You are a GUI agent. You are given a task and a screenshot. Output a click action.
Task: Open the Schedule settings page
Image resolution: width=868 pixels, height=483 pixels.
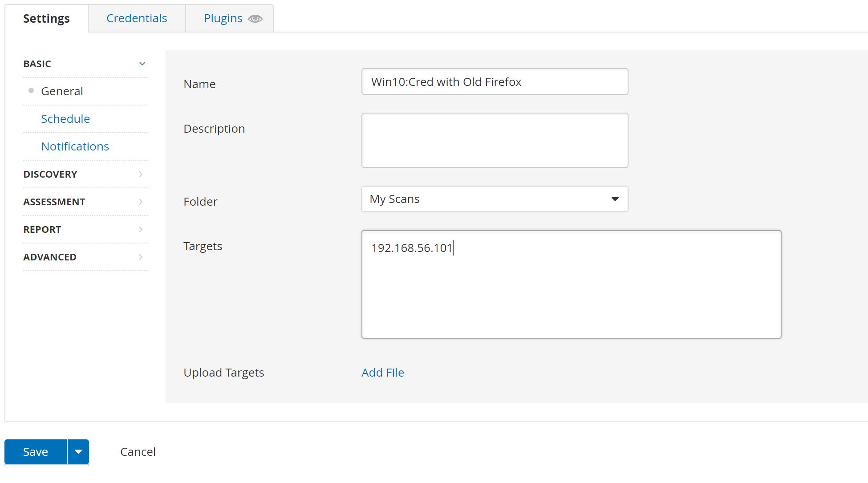65,119
